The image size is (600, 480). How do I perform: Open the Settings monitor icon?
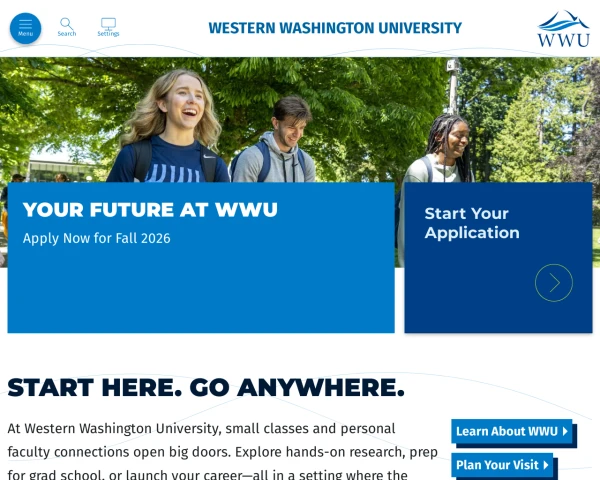108,24
